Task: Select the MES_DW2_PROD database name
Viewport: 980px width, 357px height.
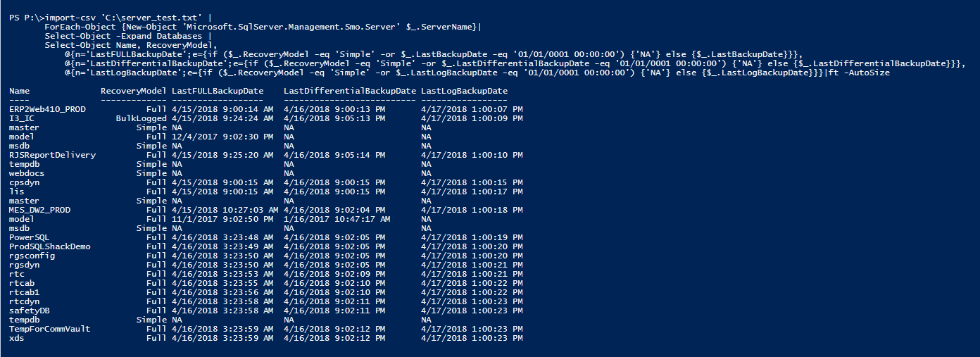Action: point(39,210)
